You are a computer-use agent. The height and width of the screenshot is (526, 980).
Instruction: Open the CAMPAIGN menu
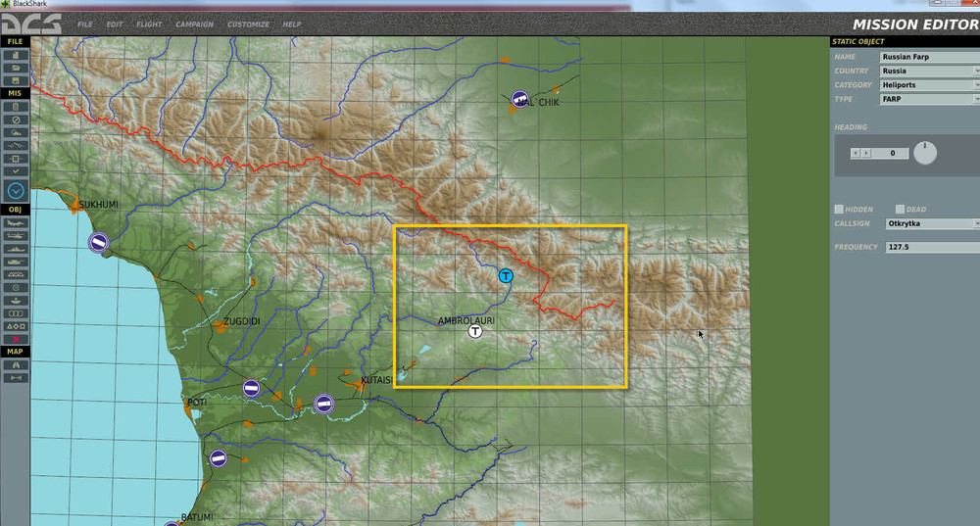(194, 24)
